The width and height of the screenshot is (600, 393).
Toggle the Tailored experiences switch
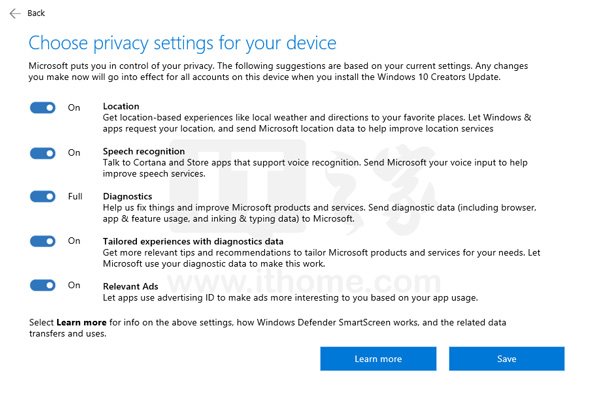43,241
